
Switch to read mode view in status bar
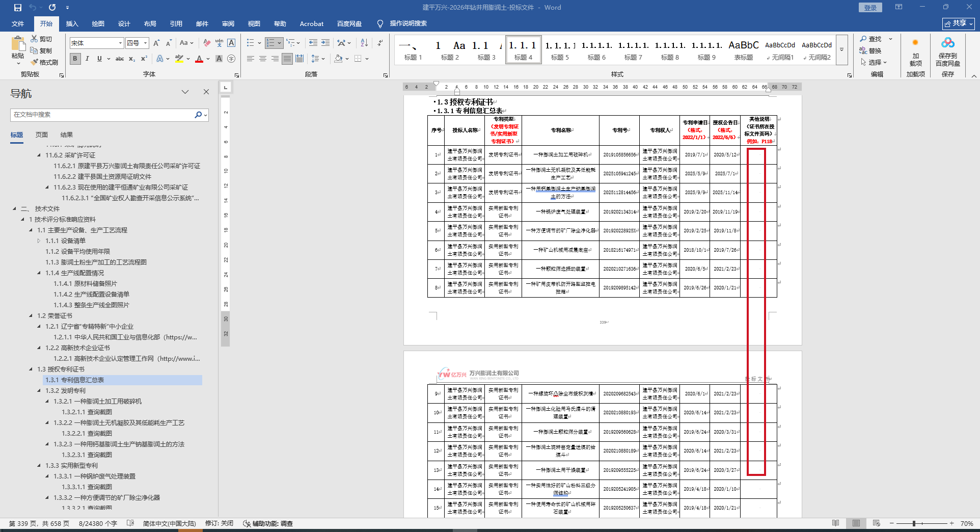[836, 523]
